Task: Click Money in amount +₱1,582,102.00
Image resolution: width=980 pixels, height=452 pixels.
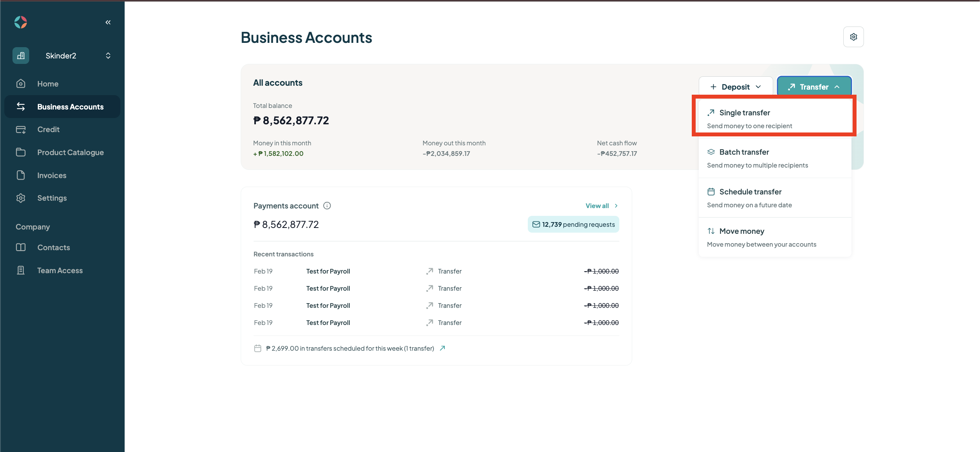Action: click(278, 154)
